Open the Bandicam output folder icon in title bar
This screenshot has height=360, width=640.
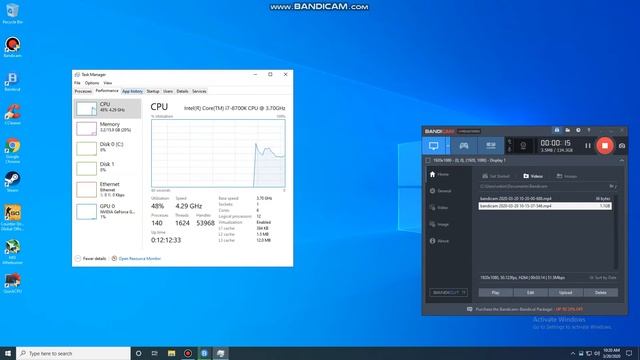tap(567, 130)
